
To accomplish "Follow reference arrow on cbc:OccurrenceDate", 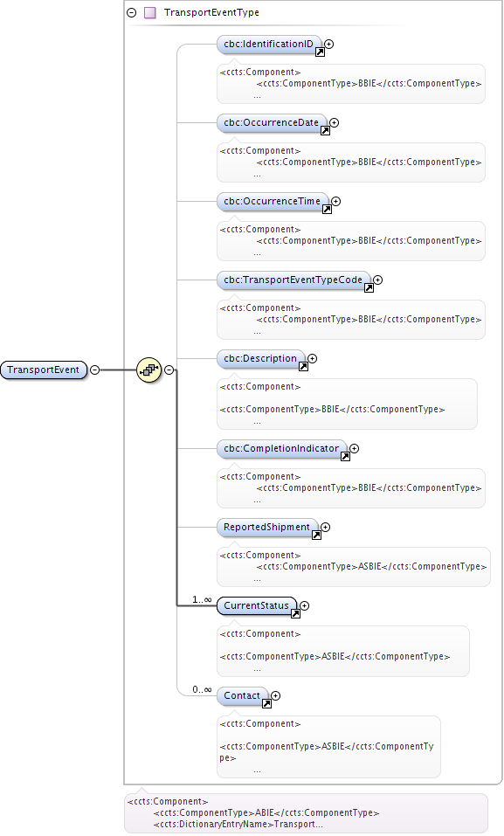I will point(325,131).
